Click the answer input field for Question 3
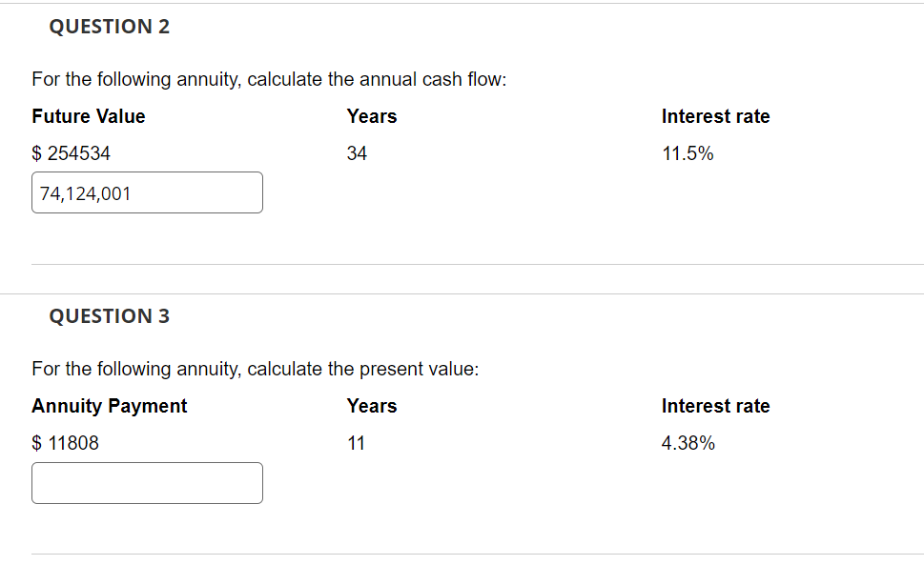This screenshot has width=924, height=565. (146, 482)
